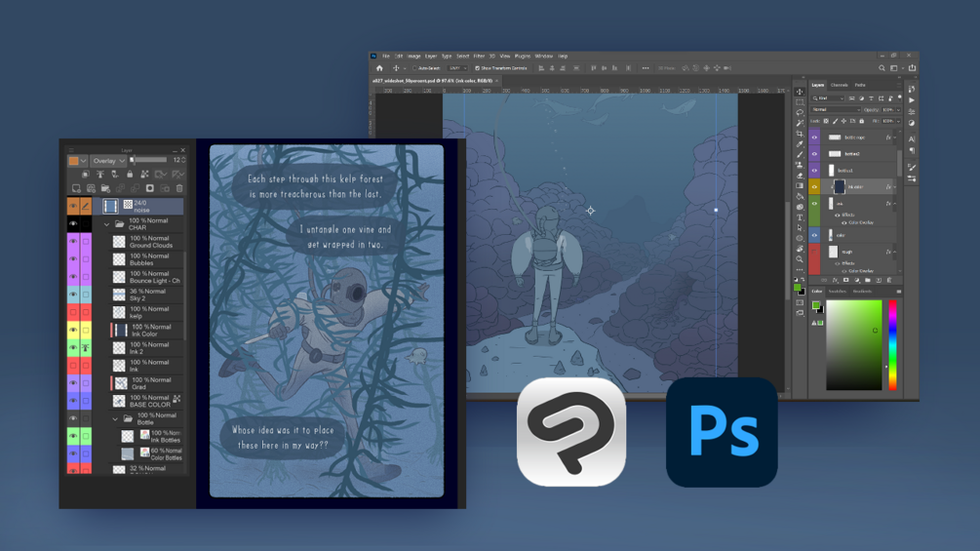980x551 pixels.
Task: Collapse the CHAR folder in Clip Studio
Action: [106, 224]
